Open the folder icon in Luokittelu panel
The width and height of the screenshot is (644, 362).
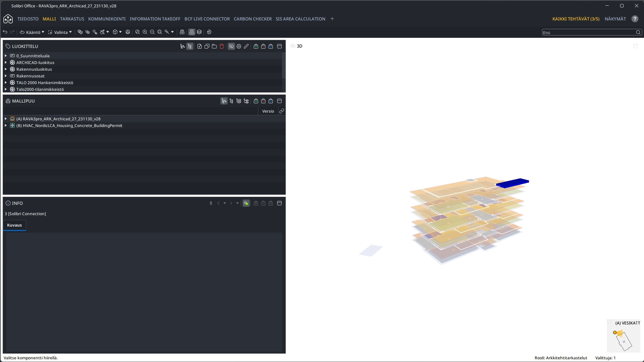(214, 47)
